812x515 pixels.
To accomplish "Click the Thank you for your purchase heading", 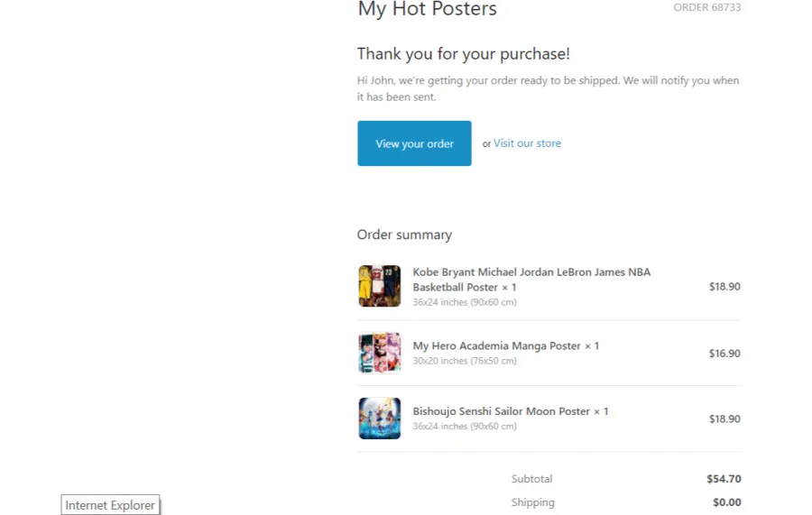I will click(x=464, y=54).
